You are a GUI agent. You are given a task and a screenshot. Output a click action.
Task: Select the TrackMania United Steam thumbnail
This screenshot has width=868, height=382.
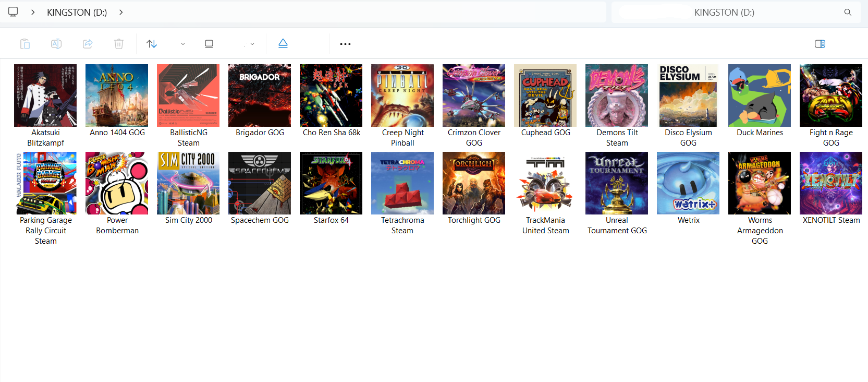tap(545, 183)
